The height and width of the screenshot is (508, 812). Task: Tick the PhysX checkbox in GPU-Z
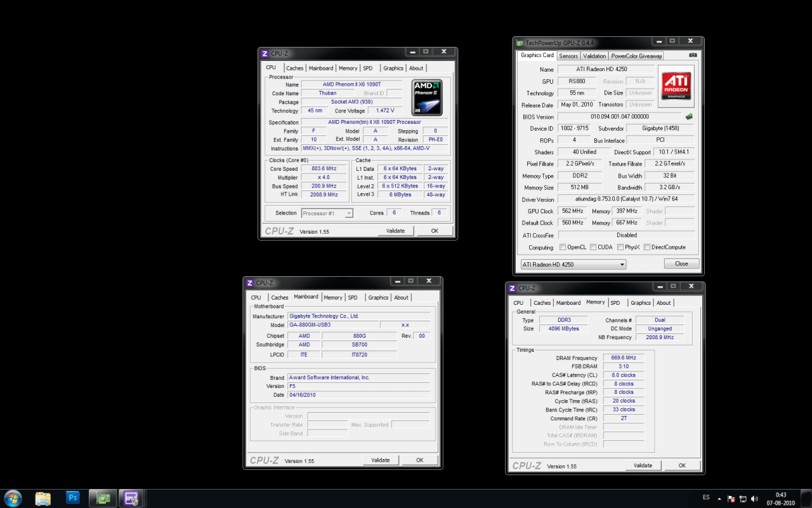point(620,247)
